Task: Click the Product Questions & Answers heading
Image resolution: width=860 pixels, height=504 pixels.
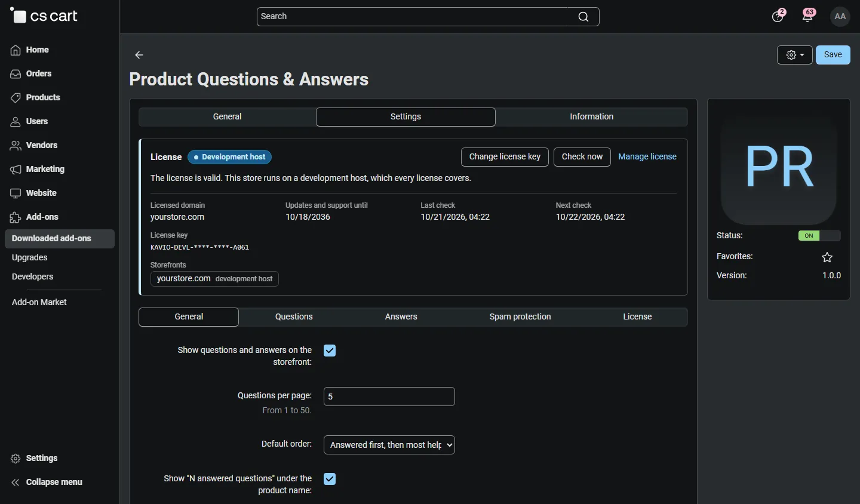Action: pyautogui.click(x=249, y=79)
